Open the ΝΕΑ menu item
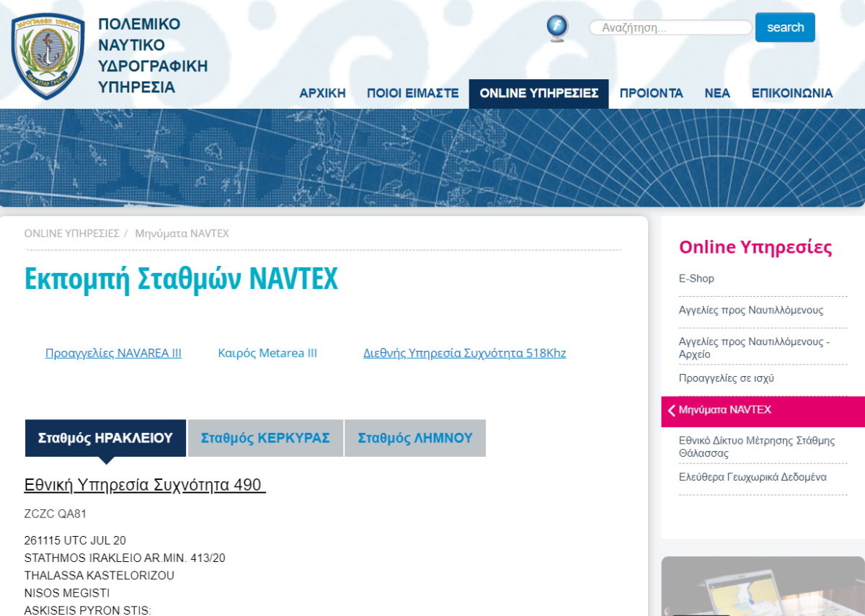 (717, 94)
